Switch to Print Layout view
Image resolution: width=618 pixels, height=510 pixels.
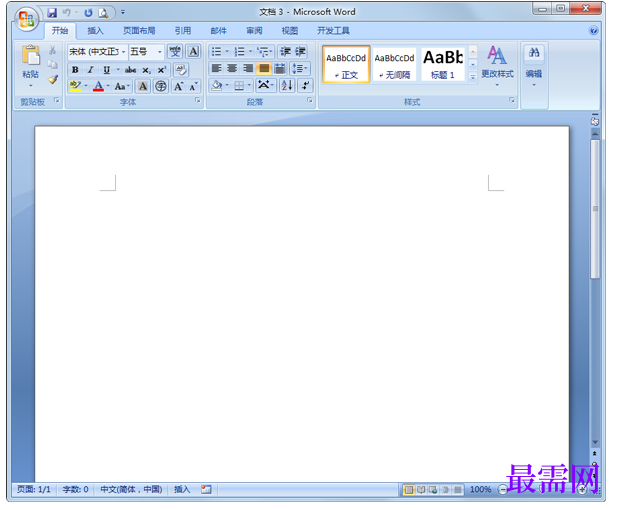pos(409,490)
